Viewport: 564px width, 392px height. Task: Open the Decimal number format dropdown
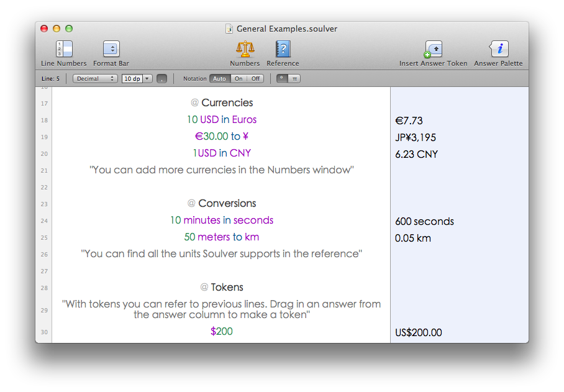pyautogui.click(x=95, y=79)
